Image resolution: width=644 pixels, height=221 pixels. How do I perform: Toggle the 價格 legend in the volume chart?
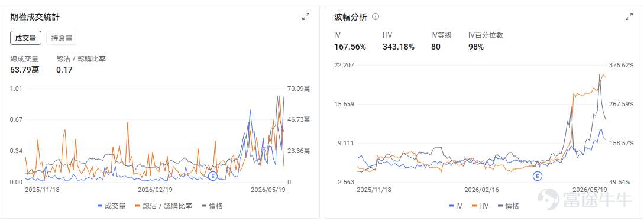pos(212,206)
